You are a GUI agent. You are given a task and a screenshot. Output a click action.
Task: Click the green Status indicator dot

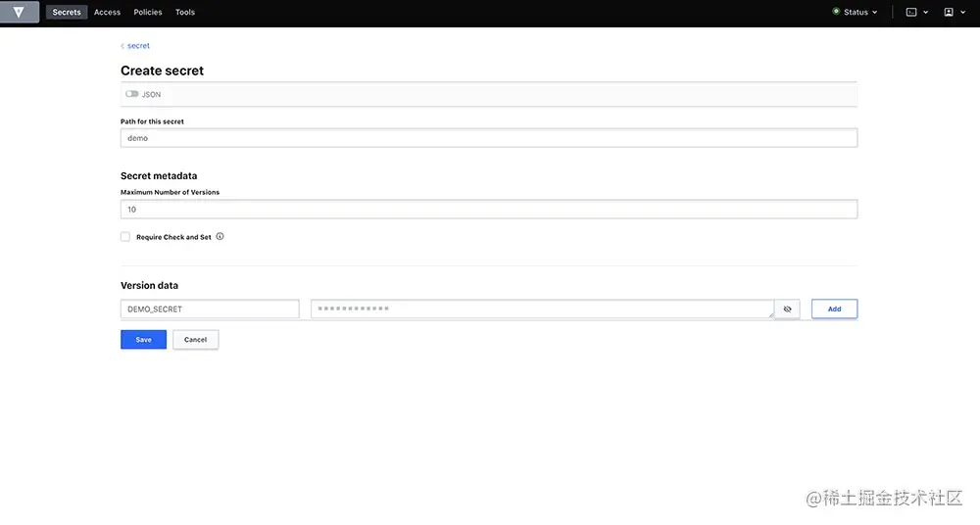(836, 11)
